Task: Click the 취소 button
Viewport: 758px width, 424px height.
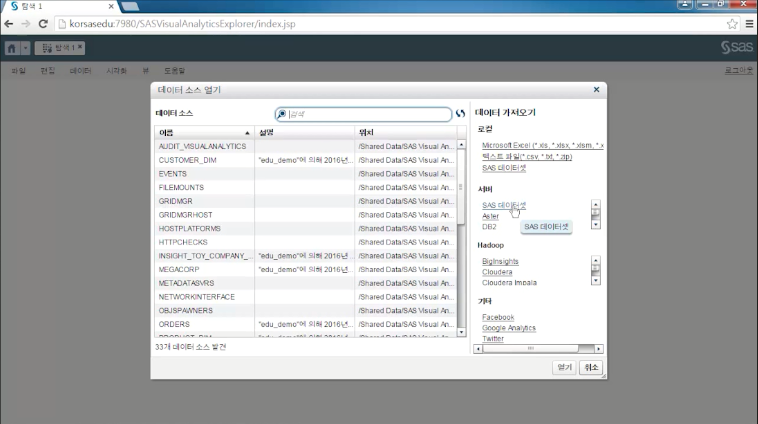Action: coord(591,367)
